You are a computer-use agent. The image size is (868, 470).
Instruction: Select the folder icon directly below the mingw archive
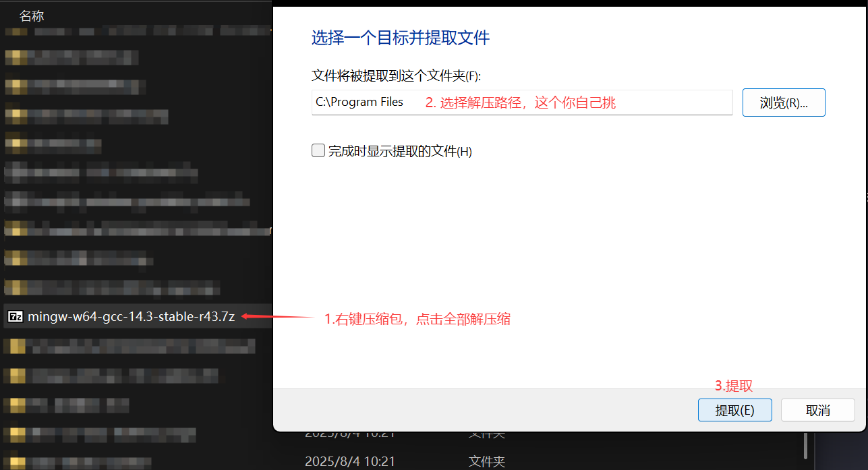16,346
